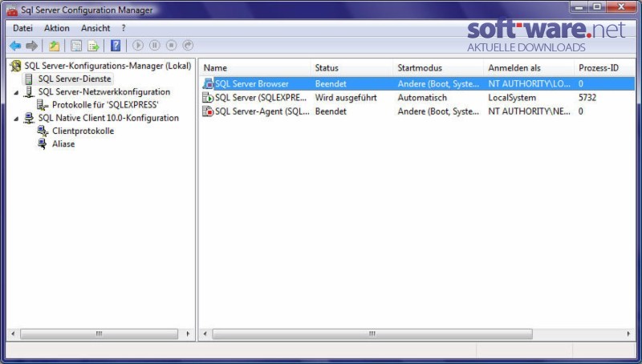The width and height of the screenshot is (642, 364).
Task: Click the Clientprotokolle tree icon
Action: click(x=43, y=131)
